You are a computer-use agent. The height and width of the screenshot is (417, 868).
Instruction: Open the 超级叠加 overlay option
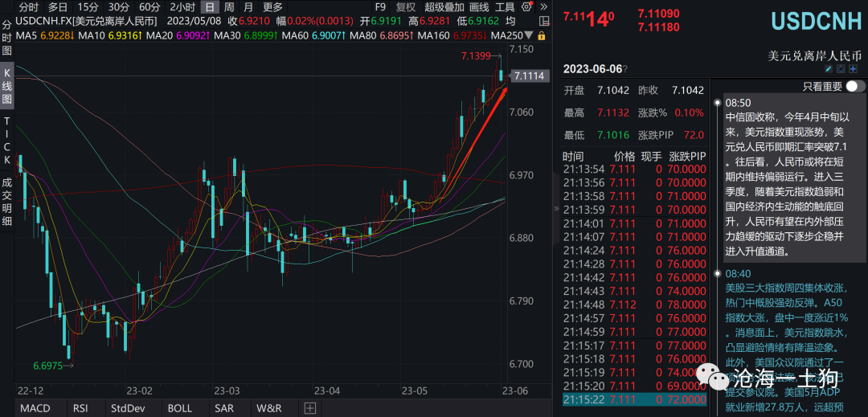(444, 7)
